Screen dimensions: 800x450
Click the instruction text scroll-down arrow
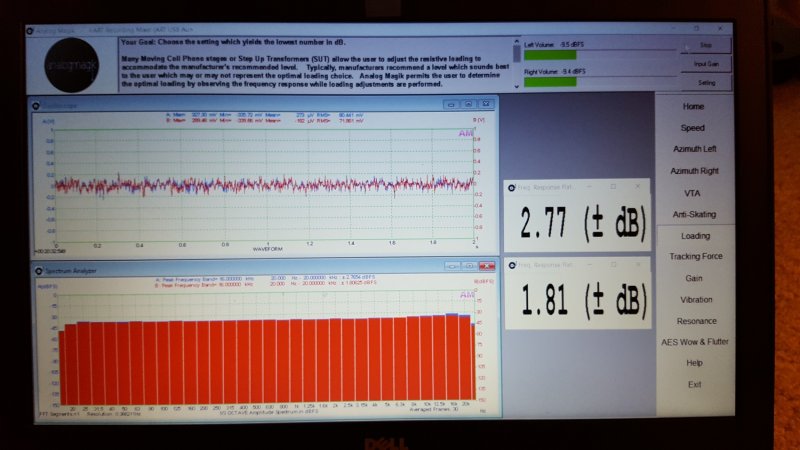[517, 87]
